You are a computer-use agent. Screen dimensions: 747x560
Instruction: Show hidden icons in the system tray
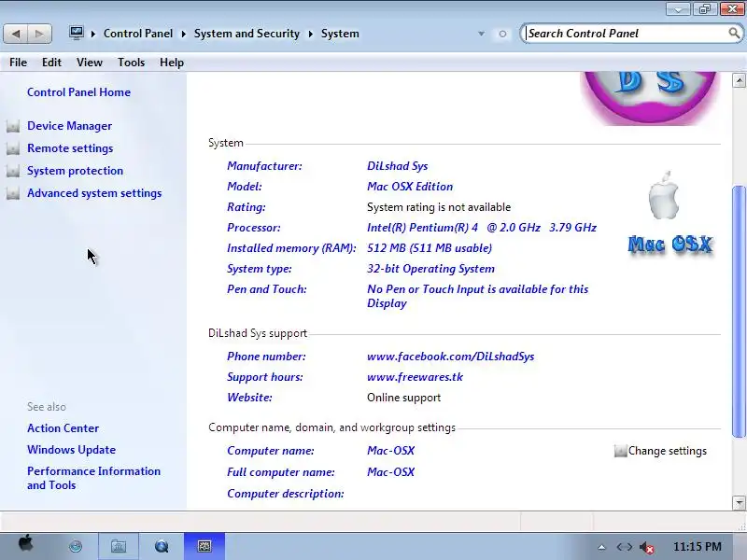point(601,547)
